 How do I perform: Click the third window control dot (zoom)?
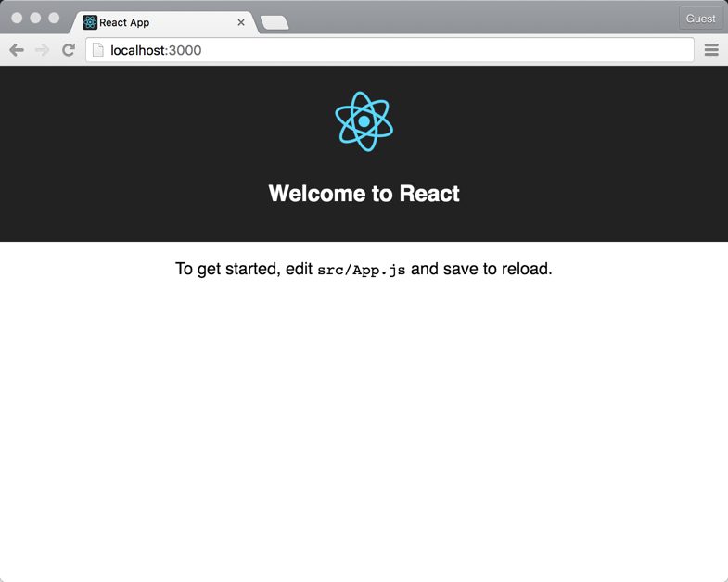pos(54,18)
